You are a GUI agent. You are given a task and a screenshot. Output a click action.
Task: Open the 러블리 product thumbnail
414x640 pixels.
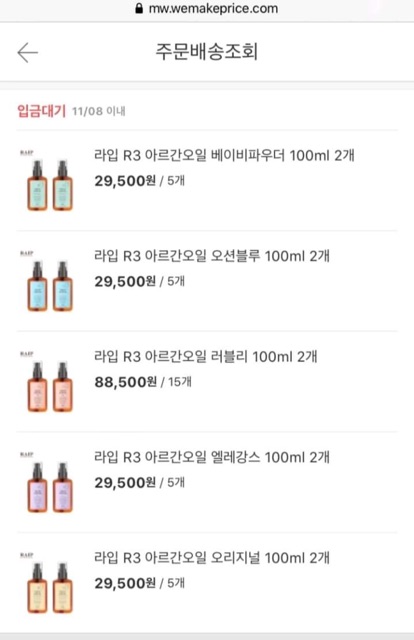pos(49,382)
